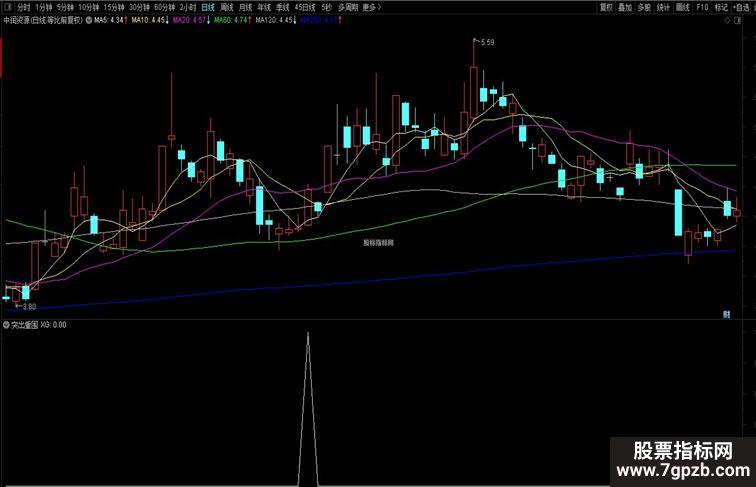Click the XG signal spike in sub-chart
The width and height of the screenshot is (756, 487).
[308, 410]
